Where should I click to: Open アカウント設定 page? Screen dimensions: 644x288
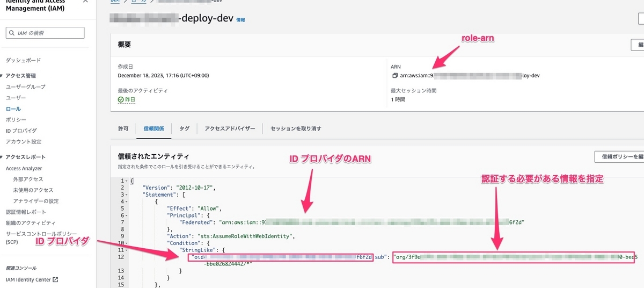[23, 141]
